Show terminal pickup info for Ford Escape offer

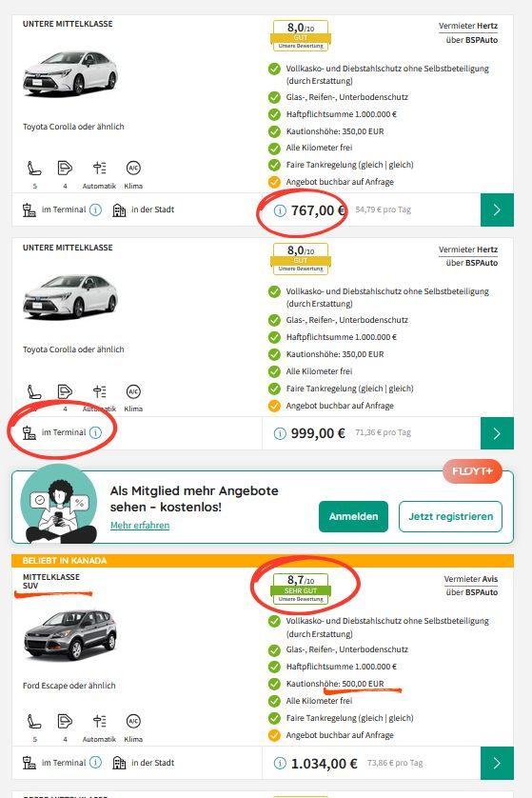(95, 763)
